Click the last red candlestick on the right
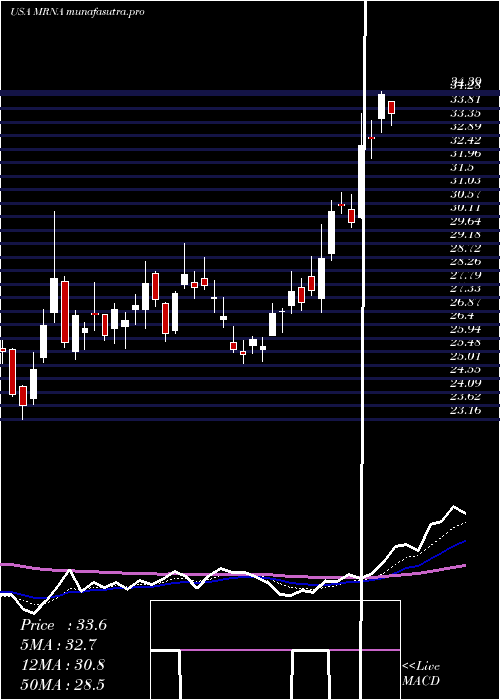Viewport: 500px width, 700px height. (392, 108)
